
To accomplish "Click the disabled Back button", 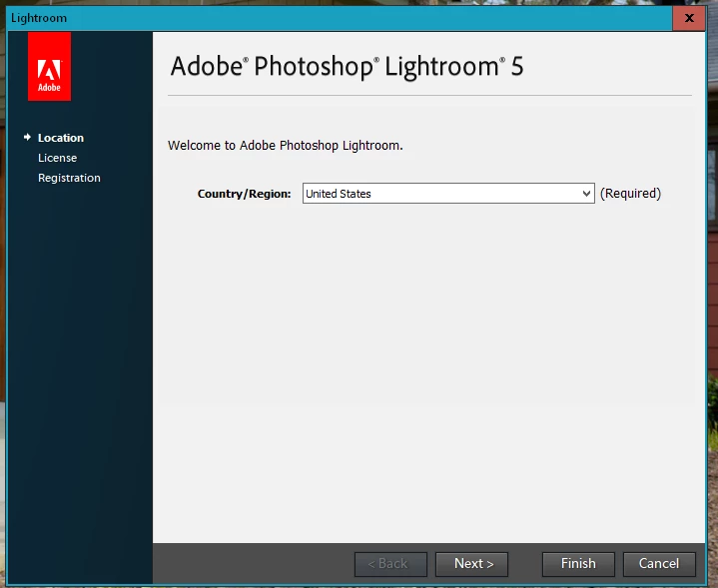I will pos(390,564).
